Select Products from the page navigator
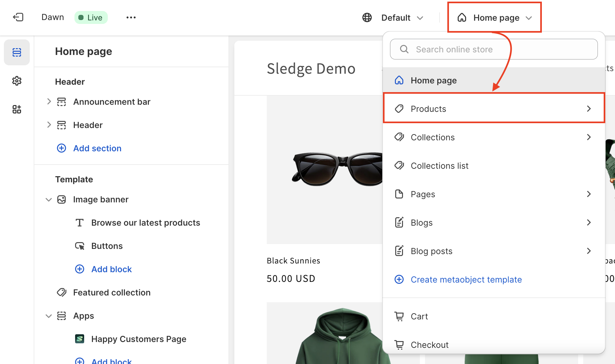Screen dimensions: 615x364 [x=429, y=109]
